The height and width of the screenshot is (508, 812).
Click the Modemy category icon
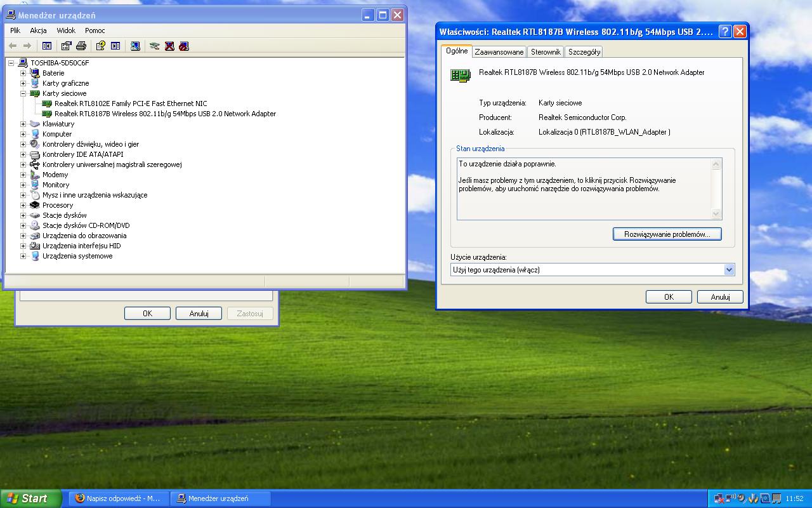35,175
